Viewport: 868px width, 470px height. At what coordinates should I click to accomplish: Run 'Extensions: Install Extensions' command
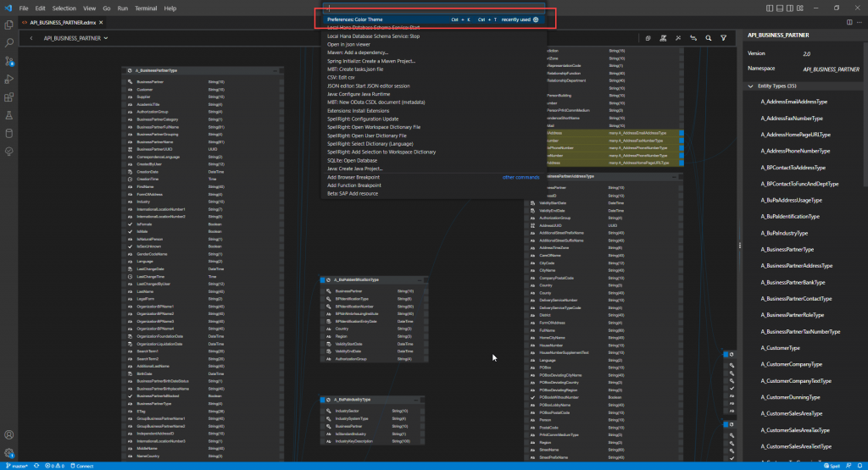click(x=433, y=111)
